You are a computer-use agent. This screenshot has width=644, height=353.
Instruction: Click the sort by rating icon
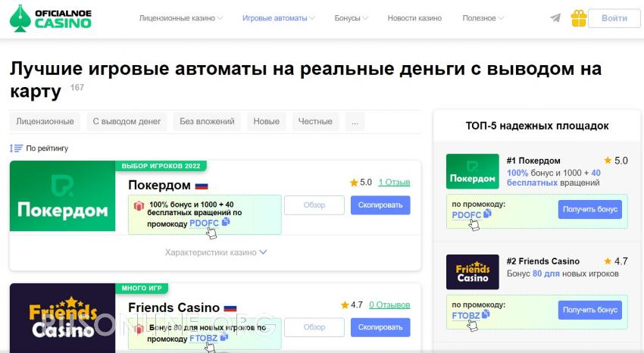(17, 148)
